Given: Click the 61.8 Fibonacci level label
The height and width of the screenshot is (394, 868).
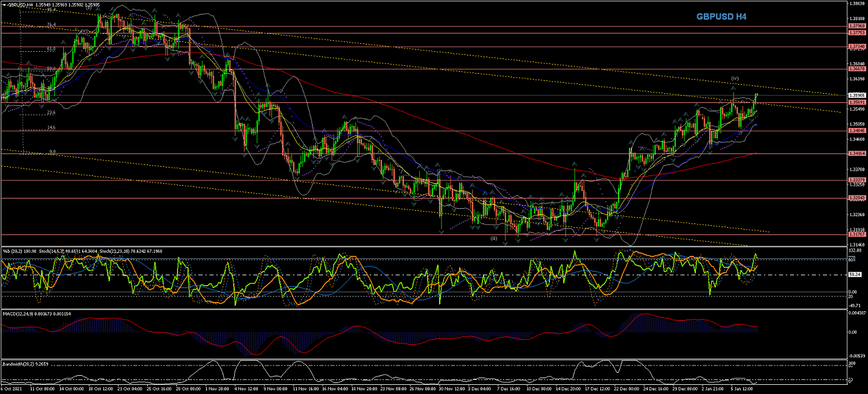Looking at the screenshot, I should (52, 49).
